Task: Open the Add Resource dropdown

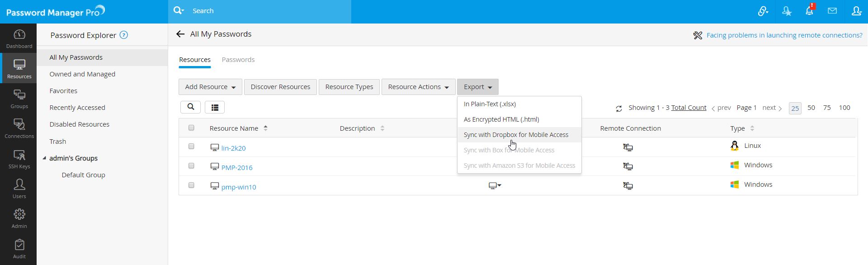Action: pos(210,87)
